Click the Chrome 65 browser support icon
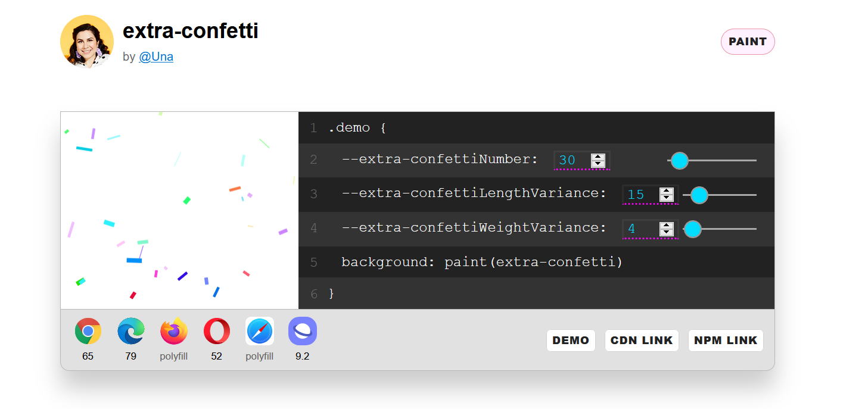868x409 pixels. point(88,331)
